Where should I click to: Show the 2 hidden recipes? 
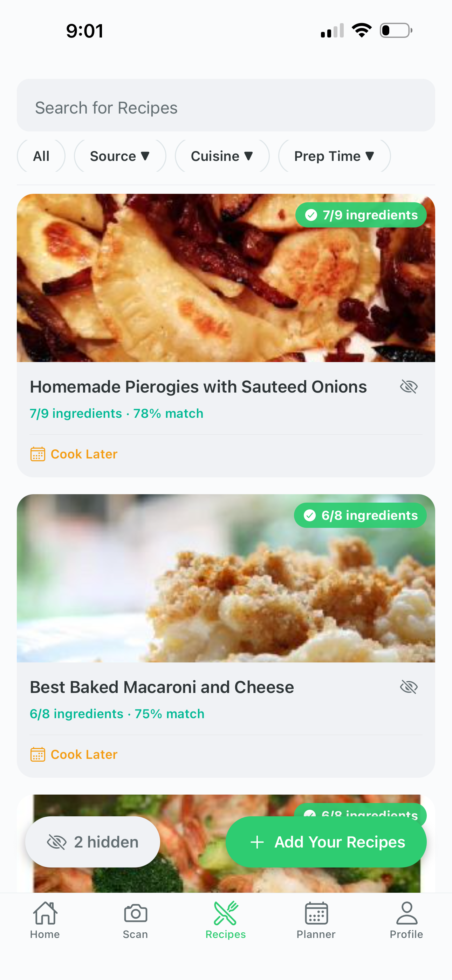pos(93,842)
